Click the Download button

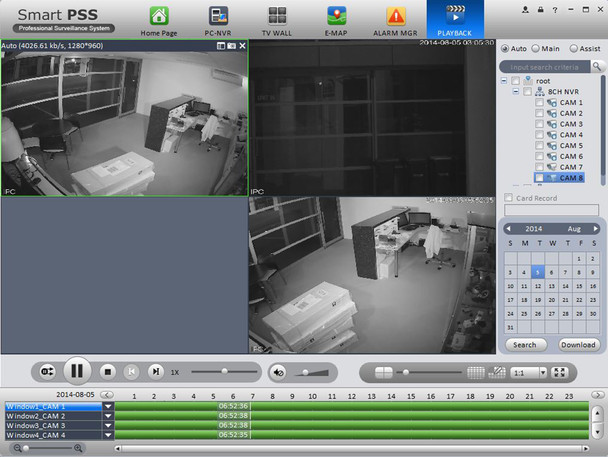coord(578,345)
